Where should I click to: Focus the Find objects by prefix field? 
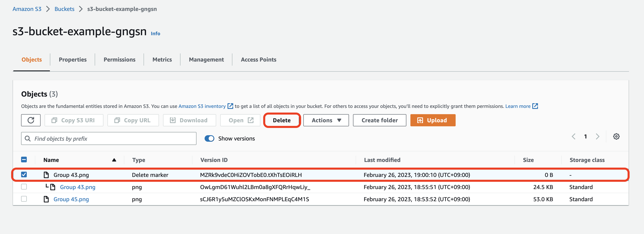click(x=113, y=138)
